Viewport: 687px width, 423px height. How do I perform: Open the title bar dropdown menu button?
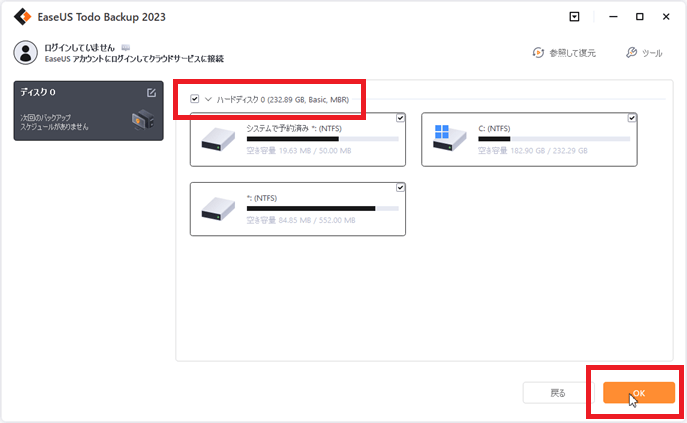574,17
